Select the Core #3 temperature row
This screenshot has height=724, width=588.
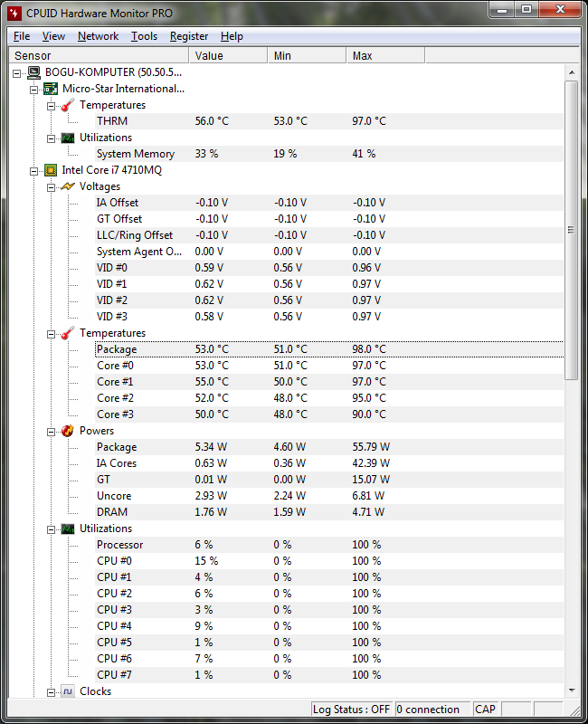[x=329, y=414]
